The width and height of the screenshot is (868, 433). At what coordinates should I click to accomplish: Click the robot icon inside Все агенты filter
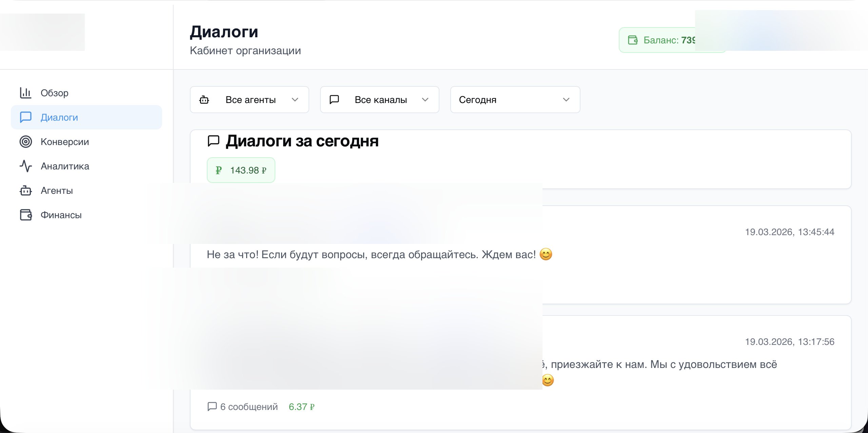204,99
